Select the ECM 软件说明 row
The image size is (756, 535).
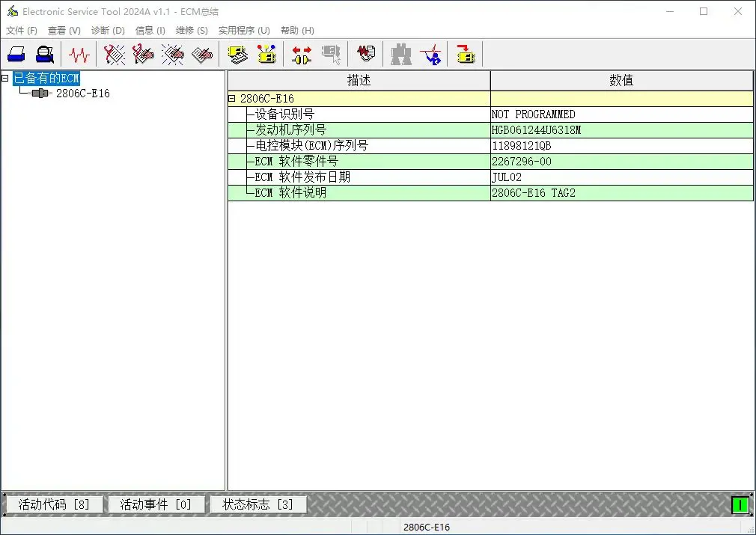click(490, 193)
